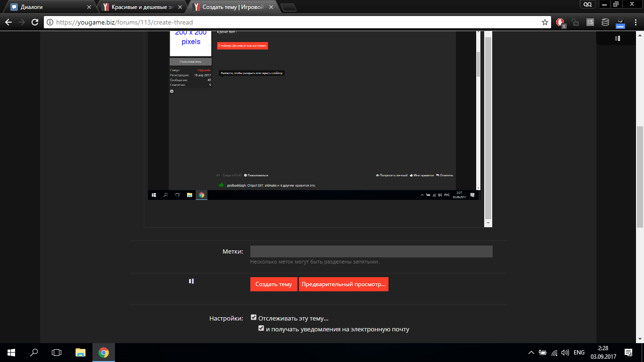Open the Chrome three-dot menu
Image resolution: width=644 pixels, height=362 pixels.
click(635, 22)
